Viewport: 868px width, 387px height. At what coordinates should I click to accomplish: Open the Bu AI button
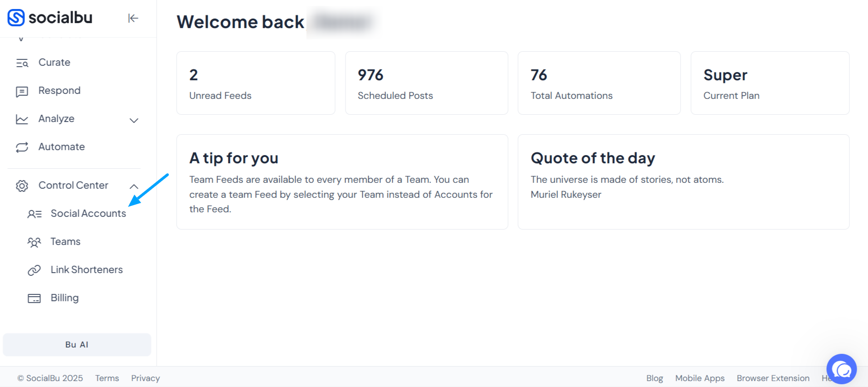click(77, 345)
